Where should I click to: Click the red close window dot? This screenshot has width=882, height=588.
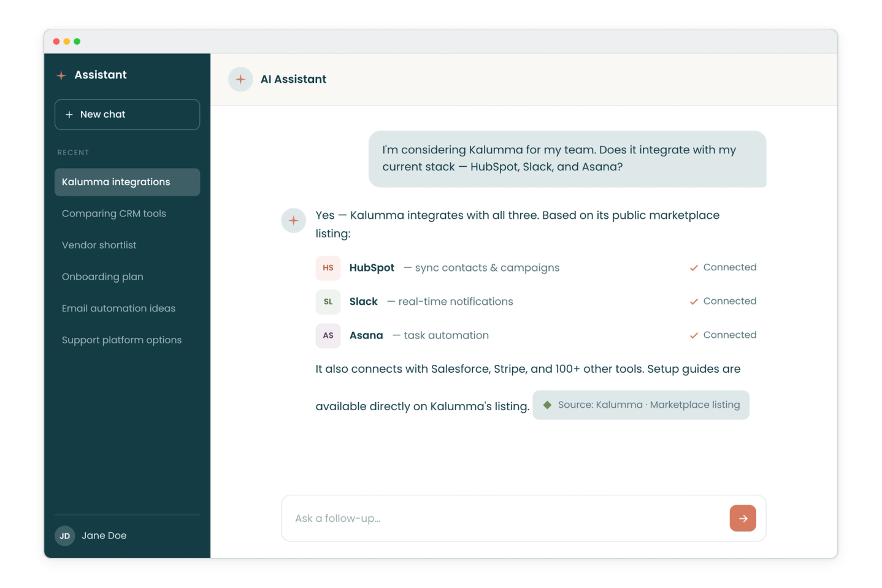56,42
